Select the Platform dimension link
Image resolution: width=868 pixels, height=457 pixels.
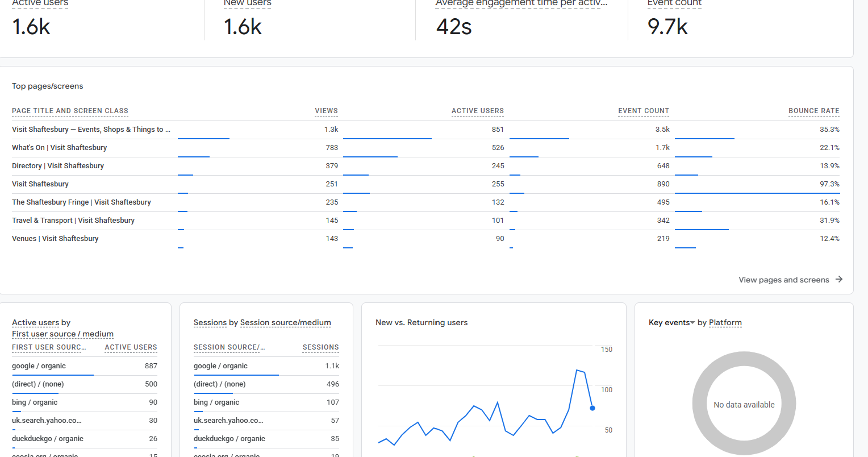(x=725, y=322)
